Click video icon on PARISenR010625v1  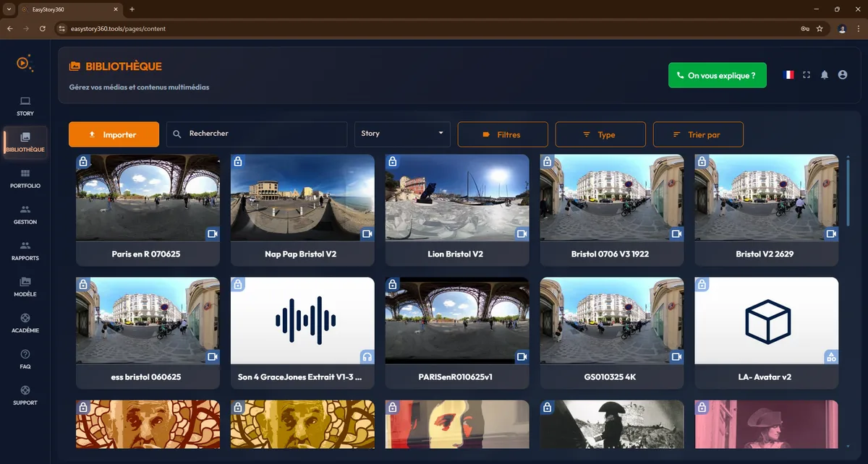click(x=522, y=357)
